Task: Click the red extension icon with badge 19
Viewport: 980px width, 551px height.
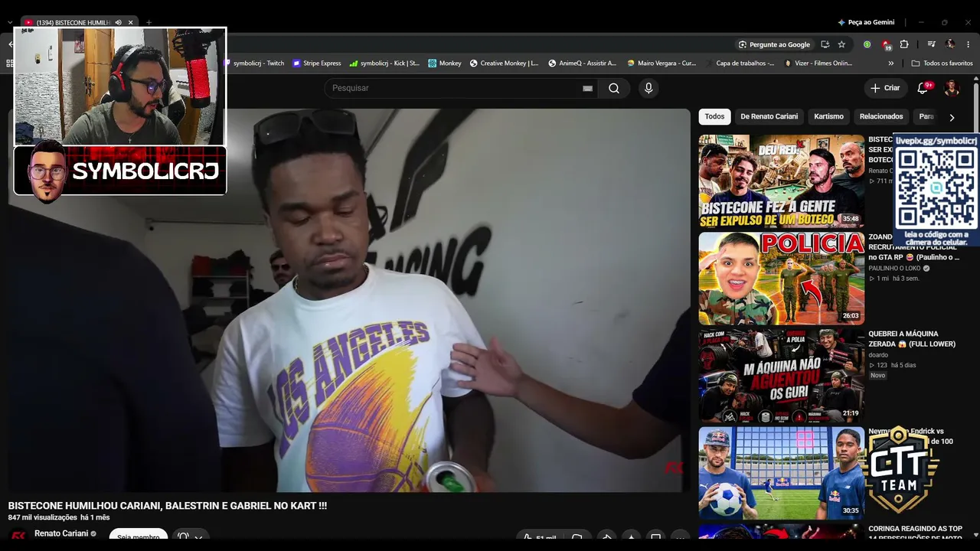Action: 886,44
